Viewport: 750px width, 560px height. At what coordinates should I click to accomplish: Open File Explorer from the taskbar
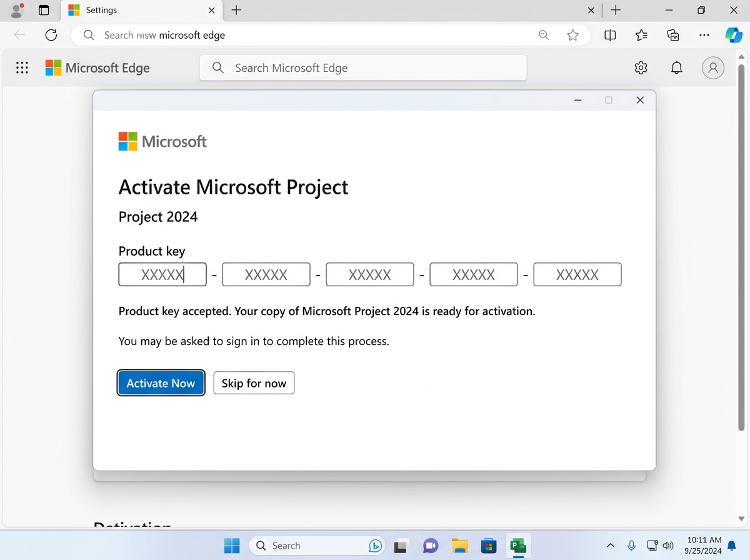pyautogui.click(x=460, y=546)
